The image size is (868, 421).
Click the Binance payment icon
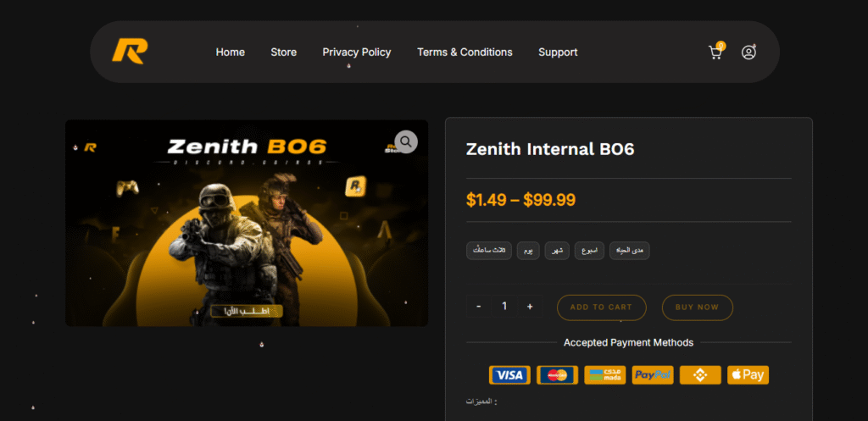pos(700,375)
